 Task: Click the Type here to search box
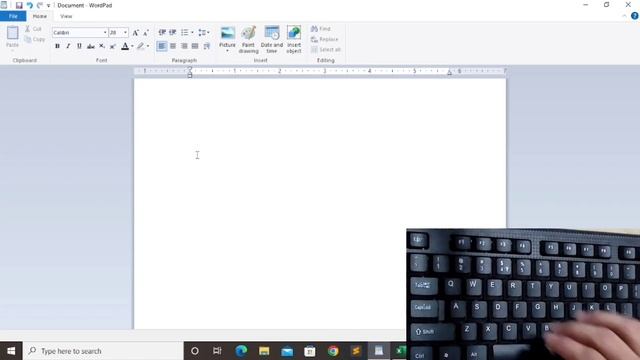pos(103,351)
